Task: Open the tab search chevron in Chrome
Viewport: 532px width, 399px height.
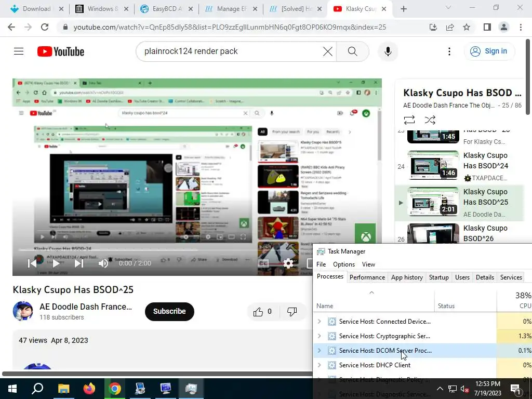Action: pyautogui.click(x=448, y=7)
